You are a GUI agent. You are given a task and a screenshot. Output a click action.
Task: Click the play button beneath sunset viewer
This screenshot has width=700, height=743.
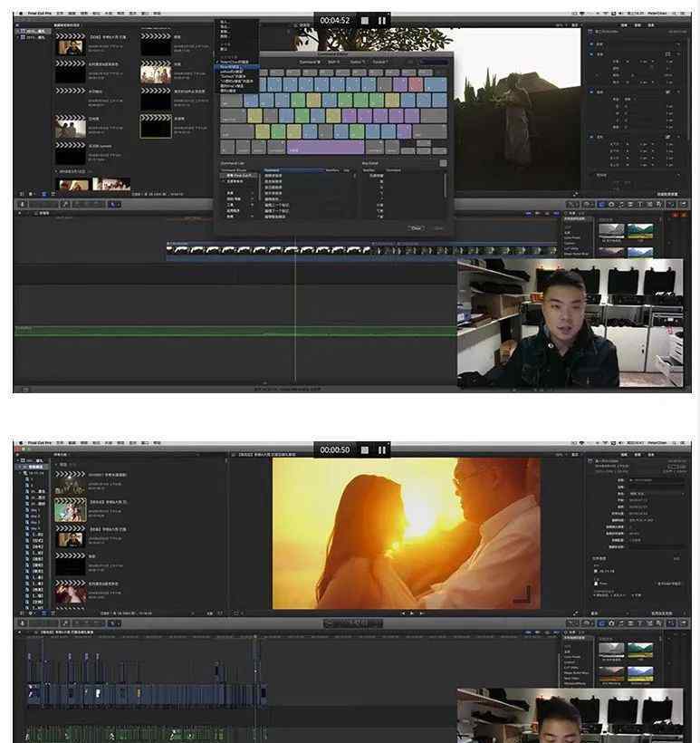[x=411, y=613]
